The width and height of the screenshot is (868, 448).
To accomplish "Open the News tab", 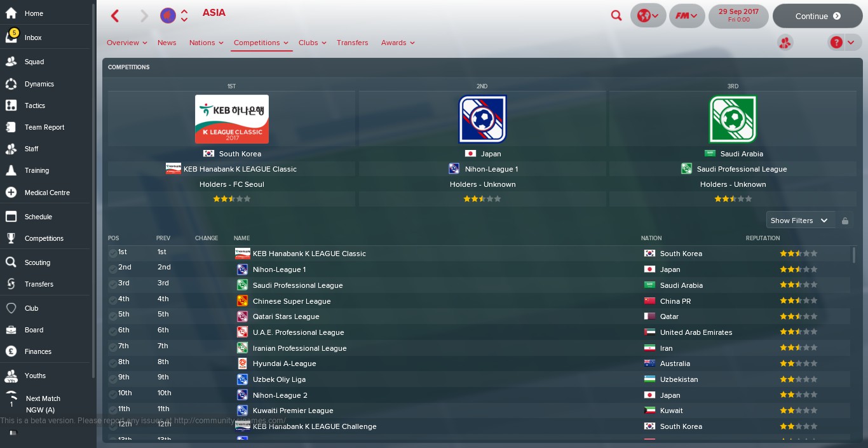I will (166, 43).
